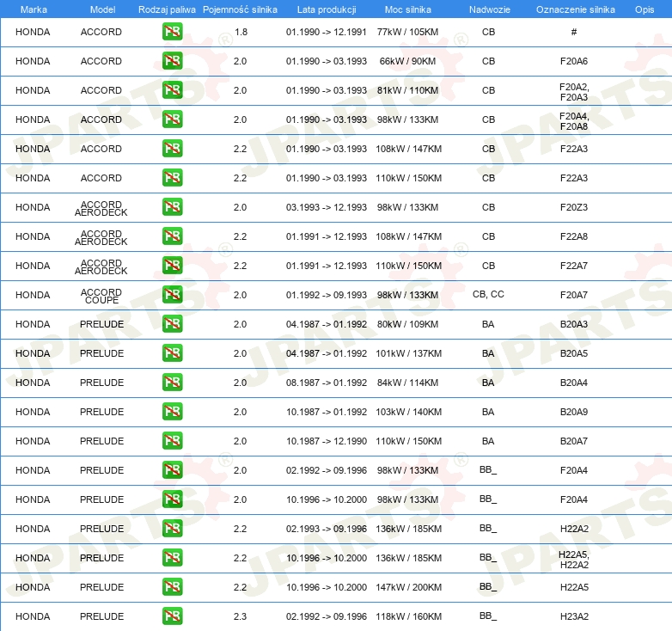Click the power cell 101kW / 137KM

408,353
